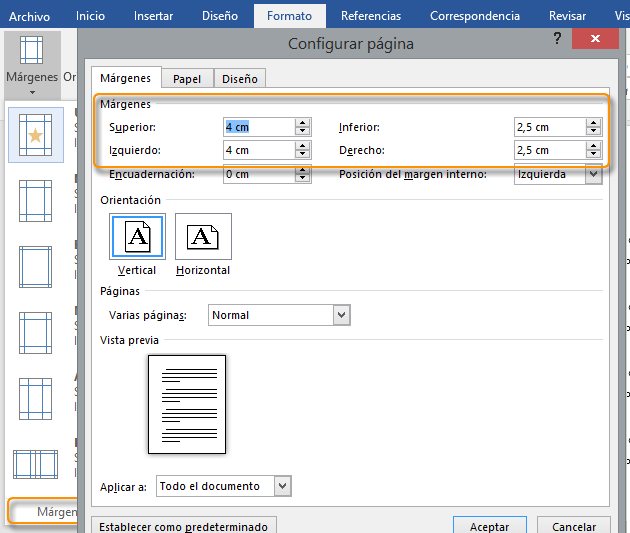This screenshot has height=533, width=630.
Task: Increase the Superior margin value
Action: click(x=303, y=123)
